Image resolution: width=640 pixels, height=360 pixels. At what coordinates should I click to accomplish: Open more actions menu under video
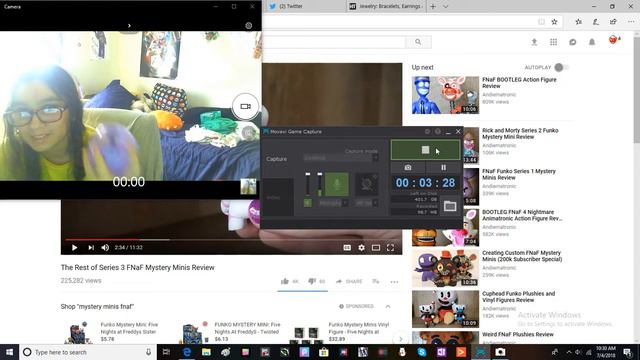click(394, 282)
